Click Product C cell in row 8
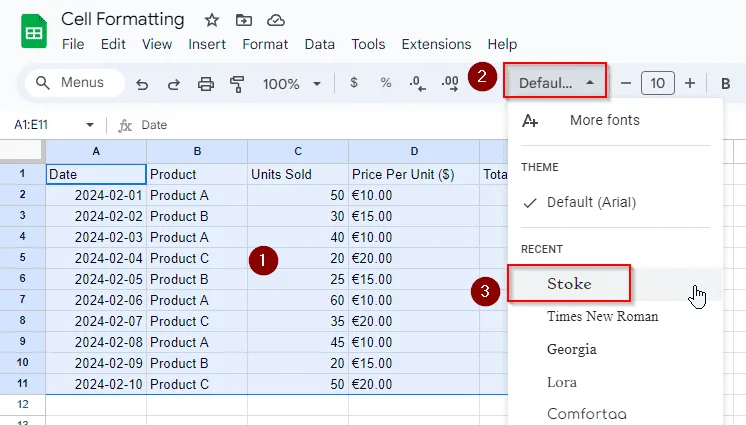 [197, 321]
